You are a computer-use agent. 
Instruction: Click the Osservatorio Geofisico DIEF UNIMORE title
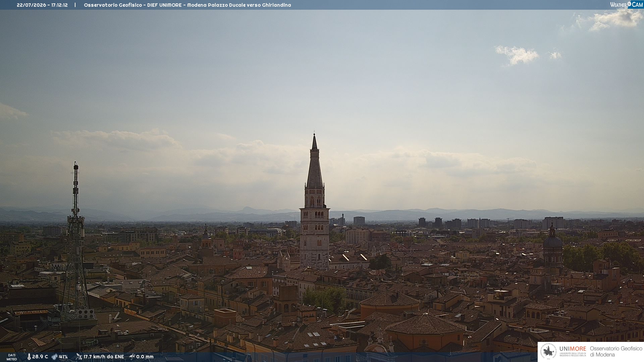pyautogui.click(x=187, y=5)
